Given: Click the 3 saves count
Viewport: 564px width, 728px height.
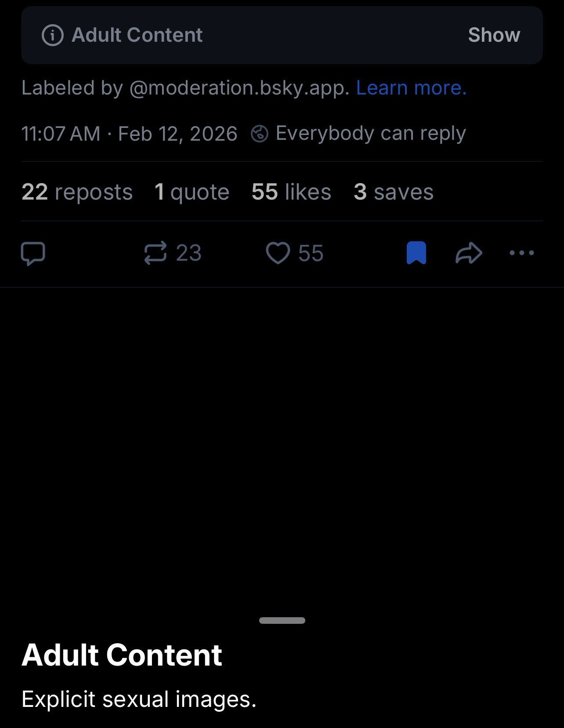Looking at the screenshot, I should coord(394,192).
